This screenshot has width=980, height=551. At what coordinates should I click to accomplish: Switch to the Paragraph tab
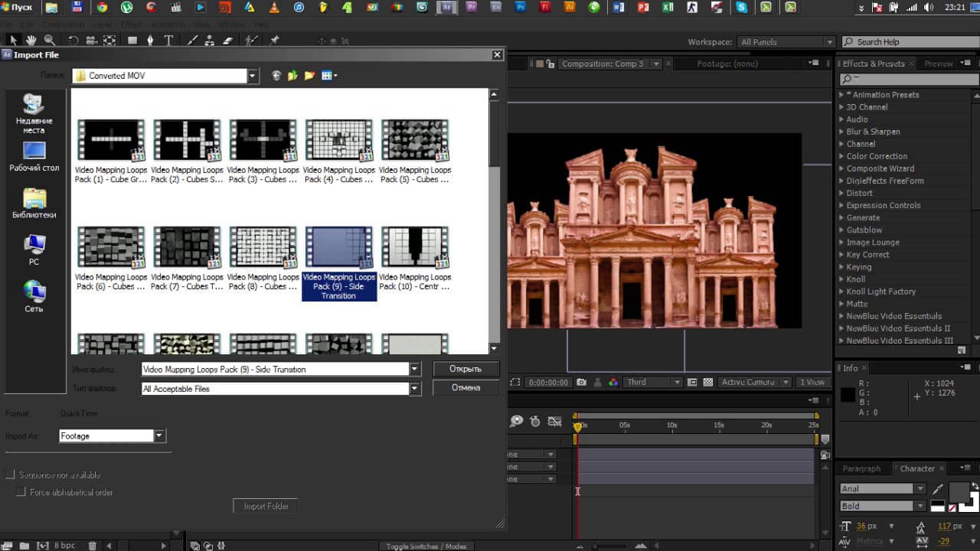point(861,468)
